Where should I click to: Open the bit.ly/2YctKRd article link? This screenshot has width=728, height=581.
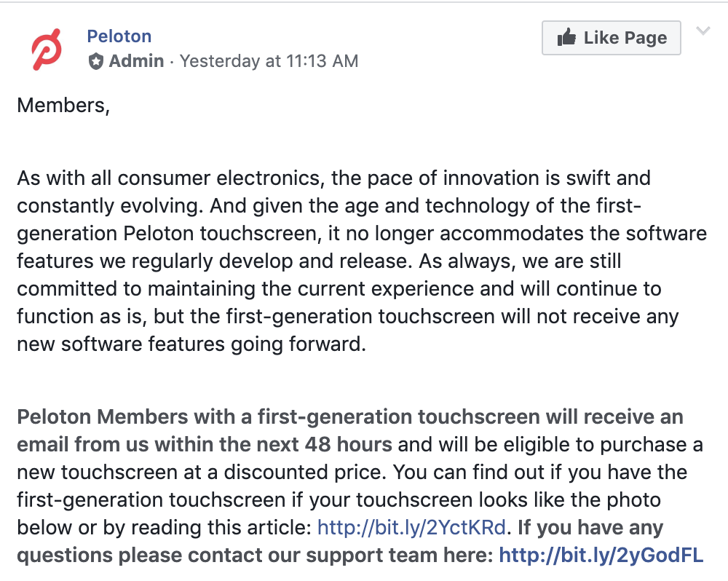(x=414, y=527)
